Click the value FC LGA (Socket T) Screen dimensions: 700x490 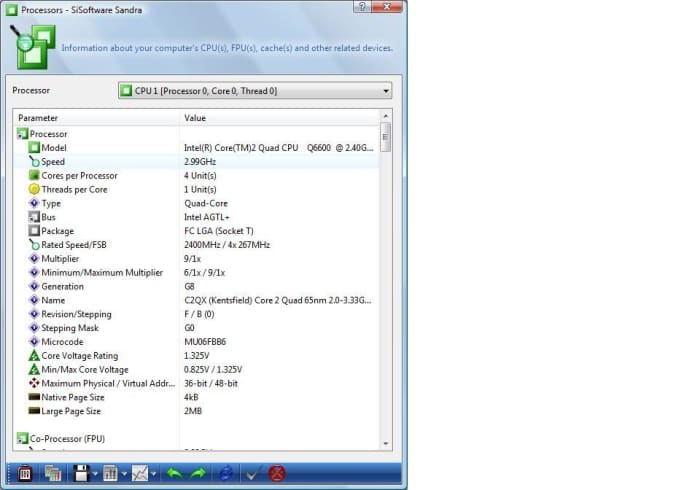[218, 231]
